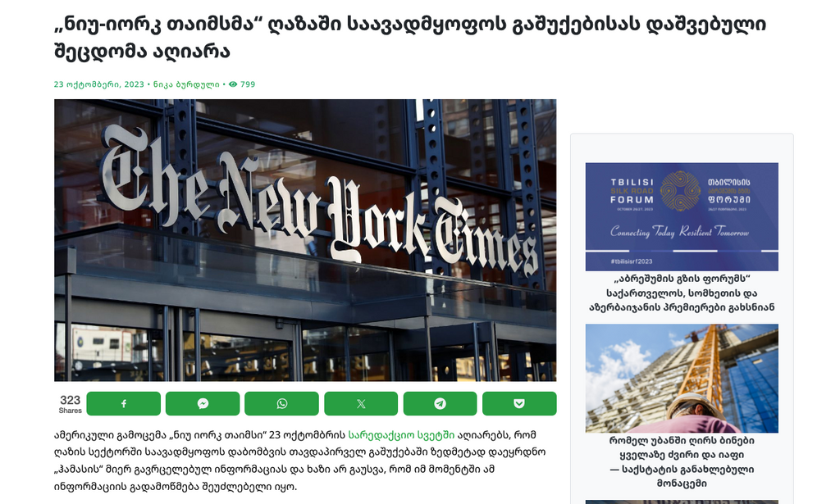840x504 pixels.
Task: Open the construction crane thumbnail
Action: tap(682, 379)
